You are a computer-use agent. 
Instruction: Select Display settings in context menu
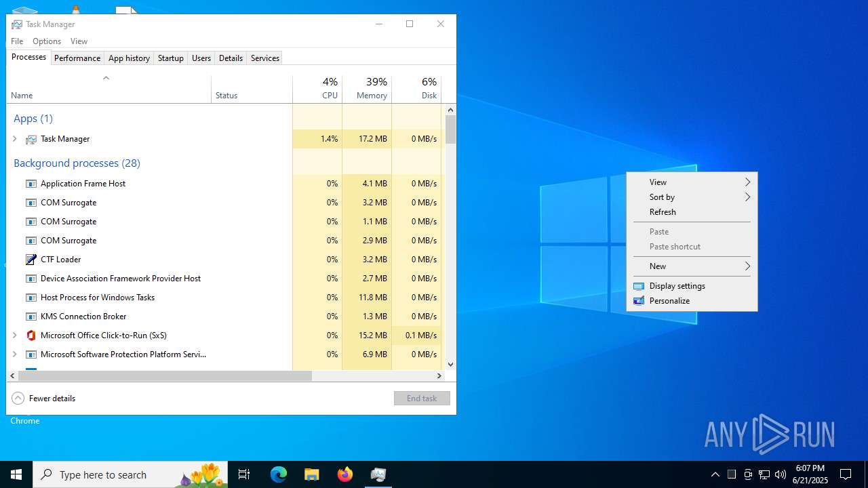[x=692, y=286]
